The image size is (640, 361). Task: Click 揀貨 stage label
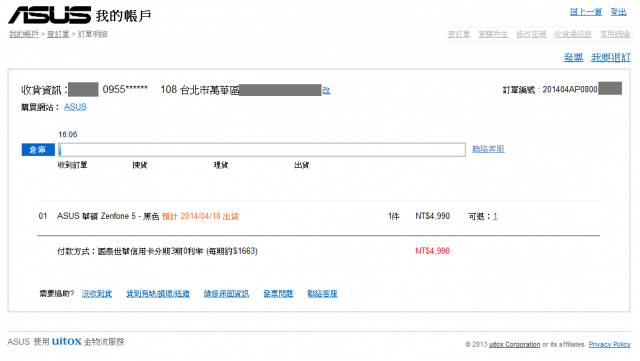click(x=140, y=165)
